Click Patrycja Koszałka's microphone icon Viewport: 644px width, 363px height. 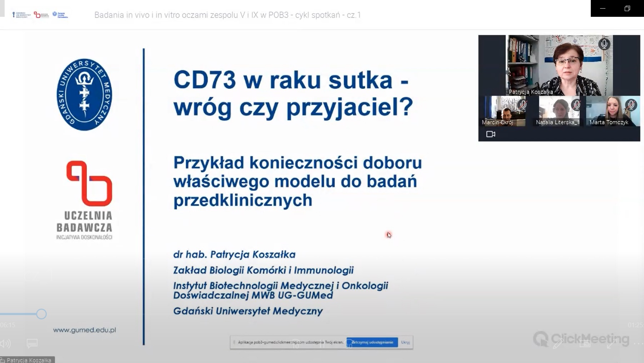[x=604, y=44]
